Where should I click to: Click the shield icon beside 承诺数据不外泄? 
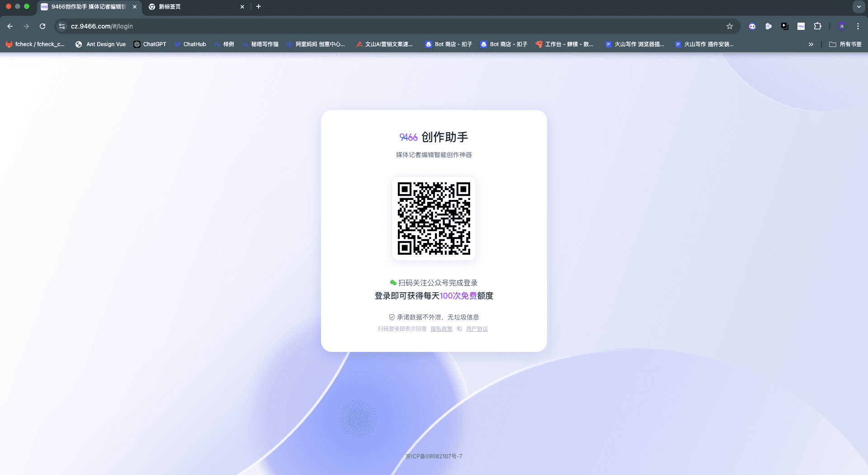(392, 317)
